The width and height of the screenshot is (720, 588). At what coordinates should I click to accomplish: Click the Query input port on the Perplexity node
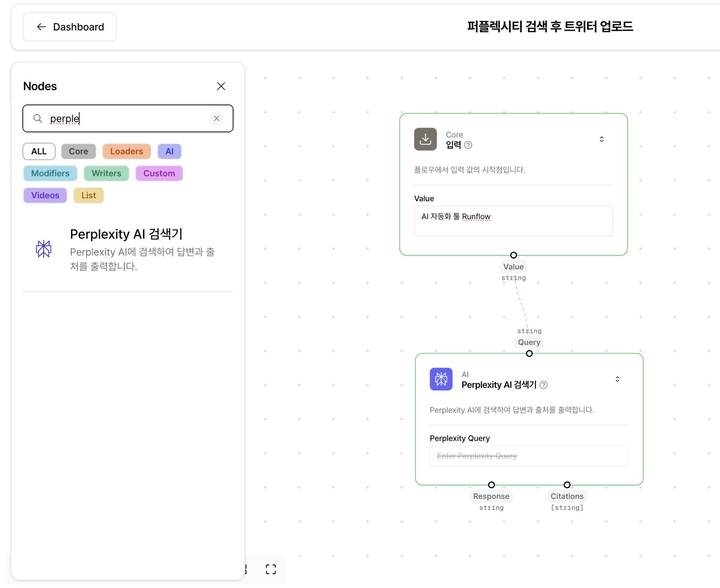click(529, 354)
